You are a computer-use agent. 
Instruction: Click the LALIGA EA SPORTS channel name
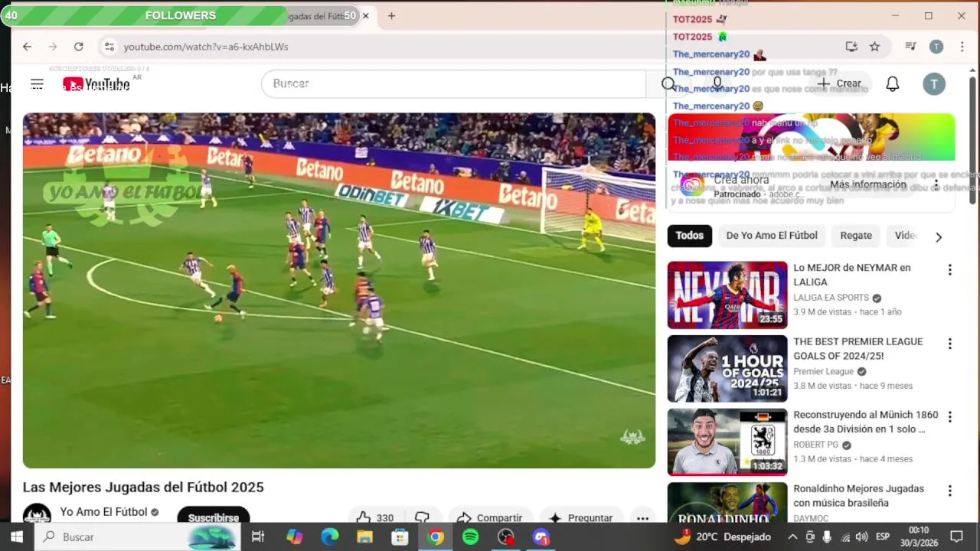coord(831,298)
